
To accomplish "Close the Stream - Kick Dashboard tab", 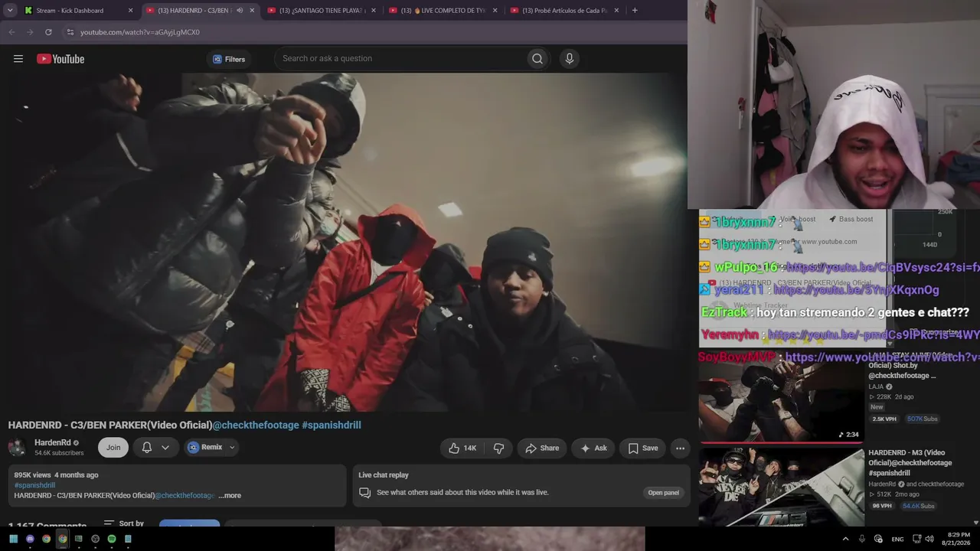I will [130, 11].
